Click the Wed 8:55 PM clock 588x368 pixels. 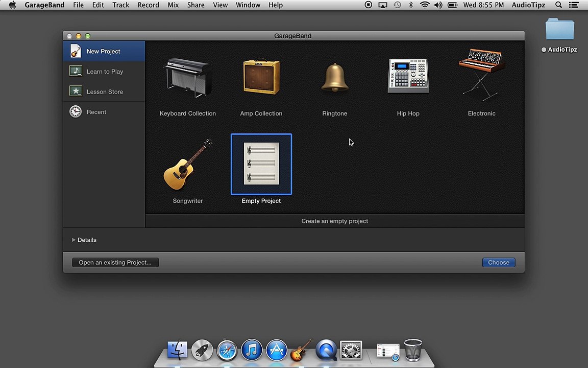tap(483, 5)
